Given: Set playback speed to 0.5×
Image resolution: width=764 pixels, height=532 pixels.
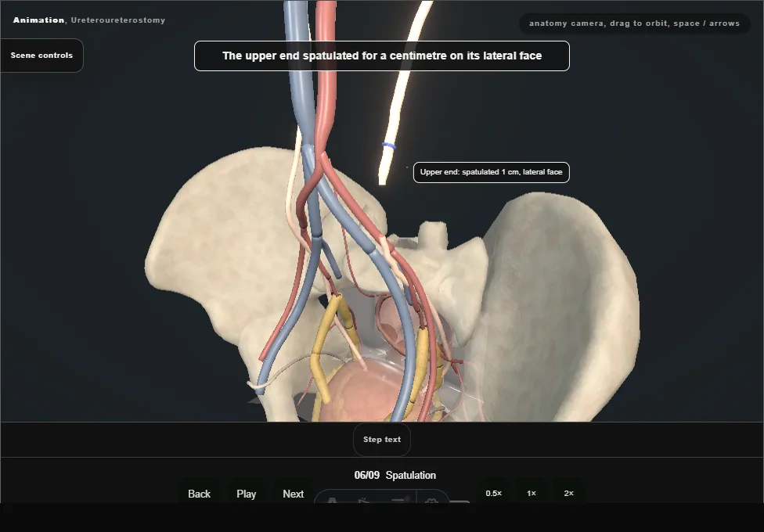Looking at the screenshot, I should (x=494, y=494).
